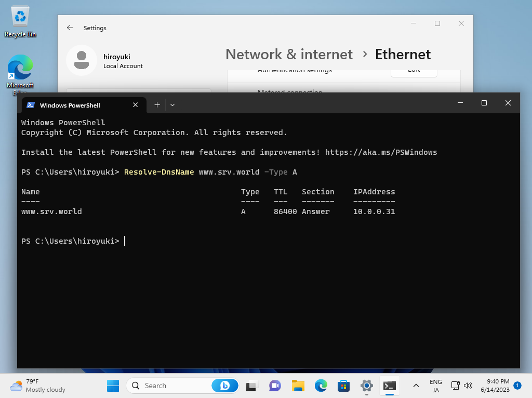This screenshot has width=532, height=398.
Task: Click the IPAddress column header
Action: pyautogui.click(x=374, y=192)
